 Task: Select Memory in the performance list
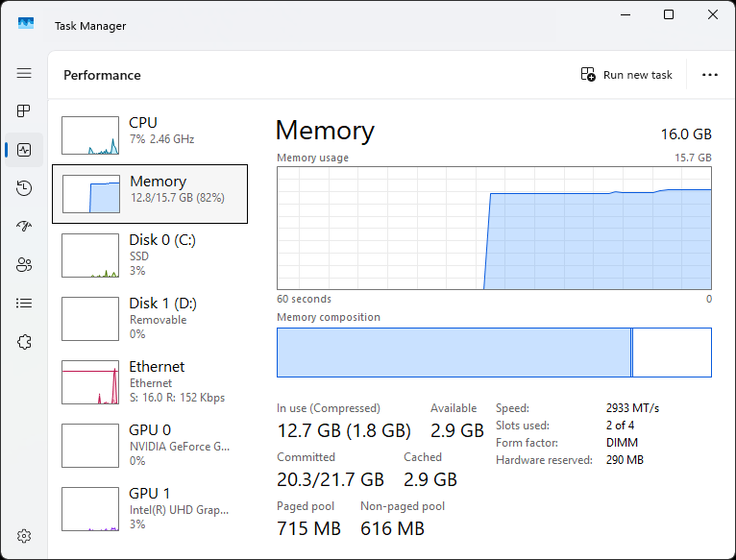pos(150,194)
